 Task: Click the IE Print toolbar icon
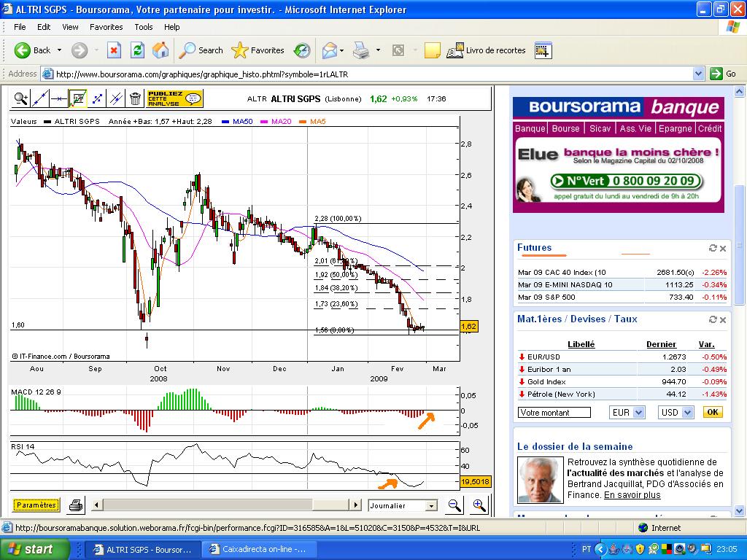pos(361,50)
